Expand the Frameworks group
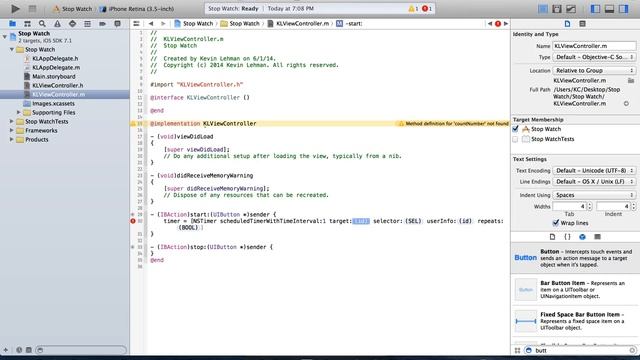The width and height of the screenshot is (640, 360). point(12,130)
